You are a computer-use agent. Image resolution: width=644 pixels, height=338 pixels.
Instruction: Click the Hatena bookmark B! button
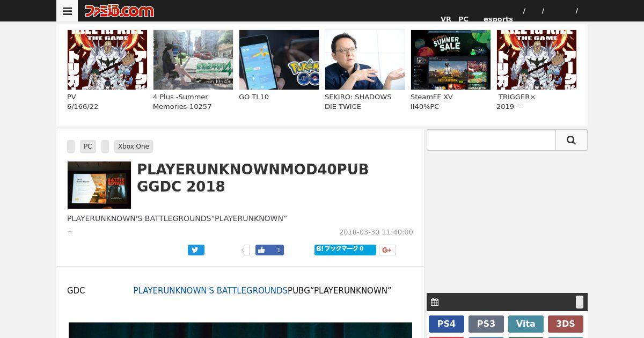click(x=345, y=249)
